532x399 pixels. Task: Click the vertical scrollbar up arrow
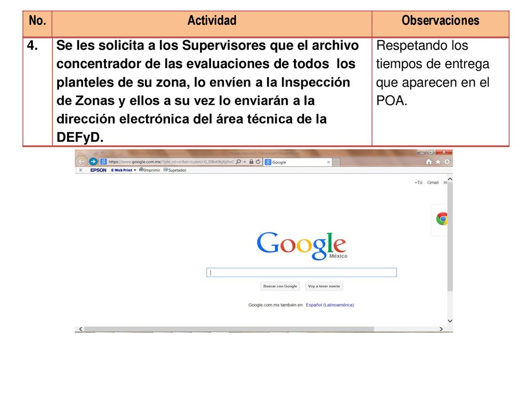450,179
